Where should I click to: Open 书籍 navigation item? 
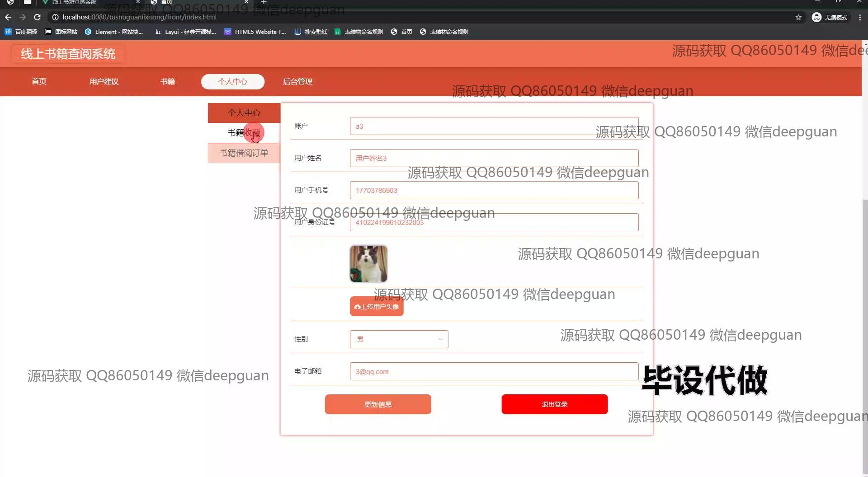(167, 81)
